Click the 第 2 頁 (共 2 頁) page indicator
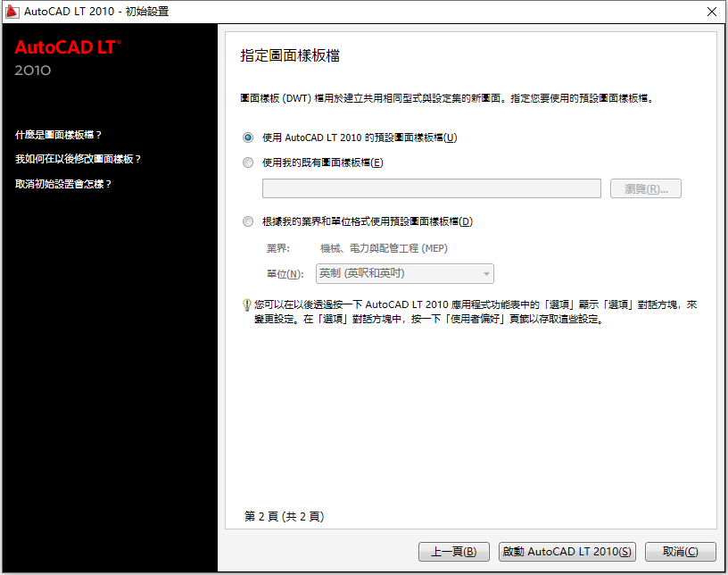728x575 pixels. point(284,516)
